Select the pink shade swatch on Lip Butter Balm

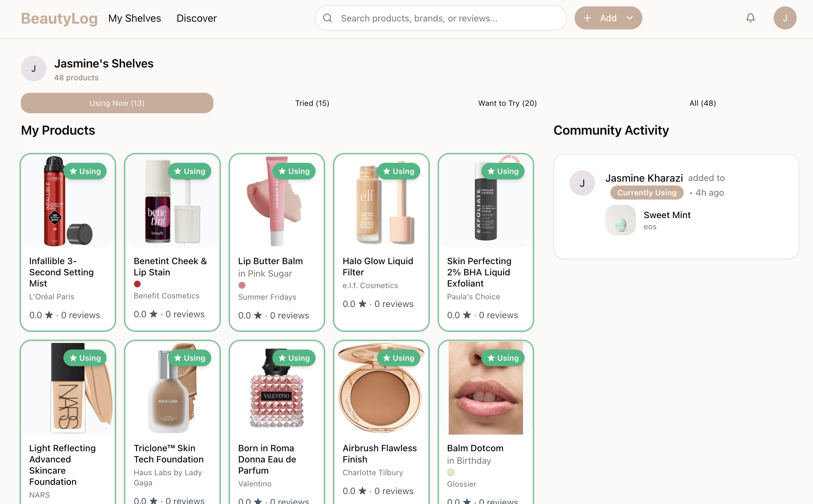pyautogui.click(x=242, y=285)
